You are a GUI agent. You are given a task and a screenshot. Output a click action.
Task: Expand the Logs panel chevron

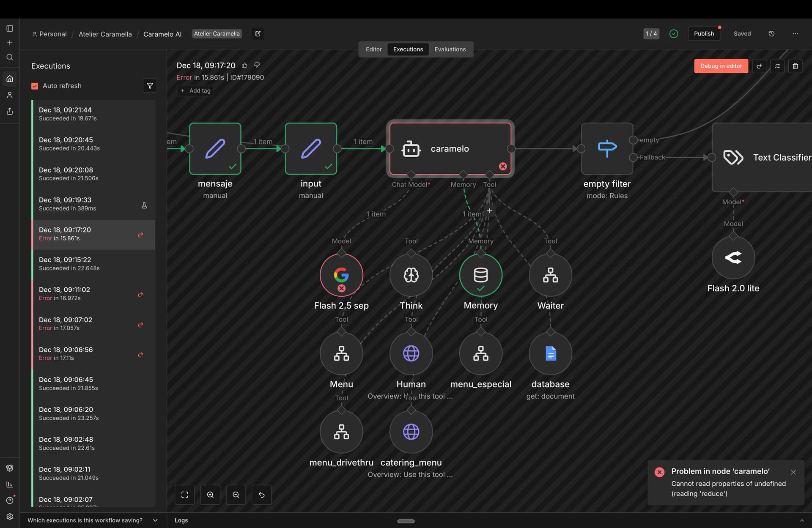801,520
